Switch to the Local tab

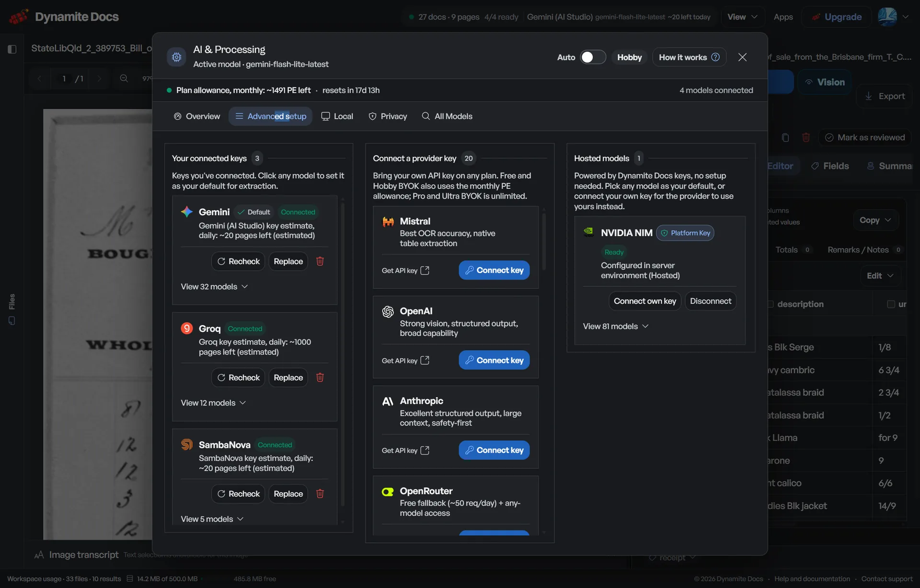[337, 116]
